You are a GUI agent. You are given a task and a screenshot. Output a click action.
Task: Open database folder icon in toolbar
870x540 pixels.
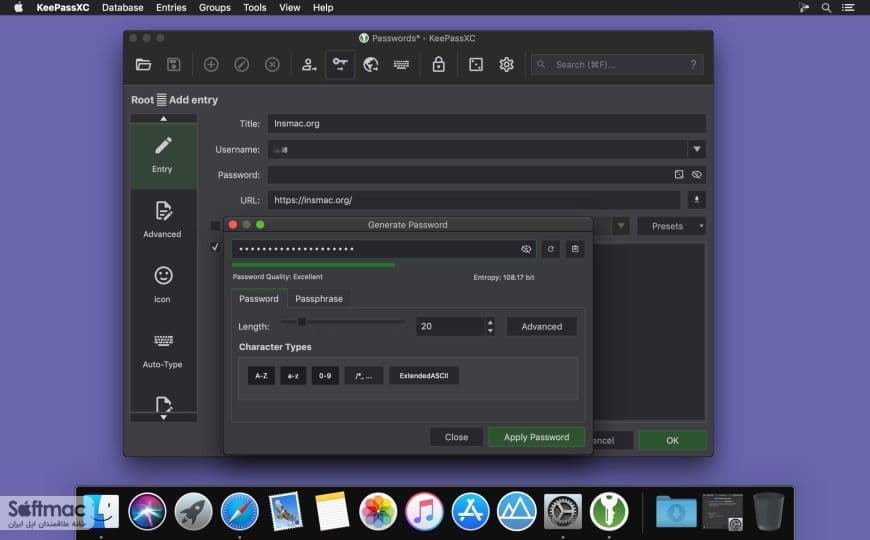coord(143,64)
